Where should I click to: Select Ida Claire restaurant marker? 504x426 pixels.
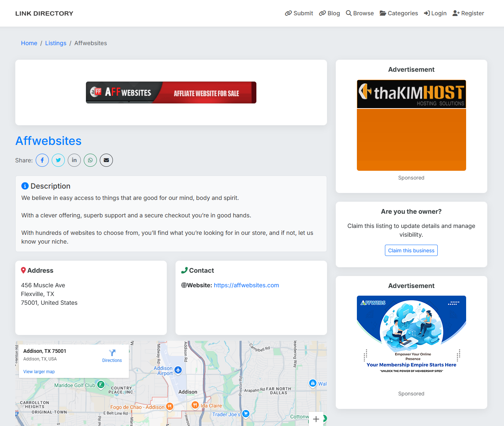(195, 405)
